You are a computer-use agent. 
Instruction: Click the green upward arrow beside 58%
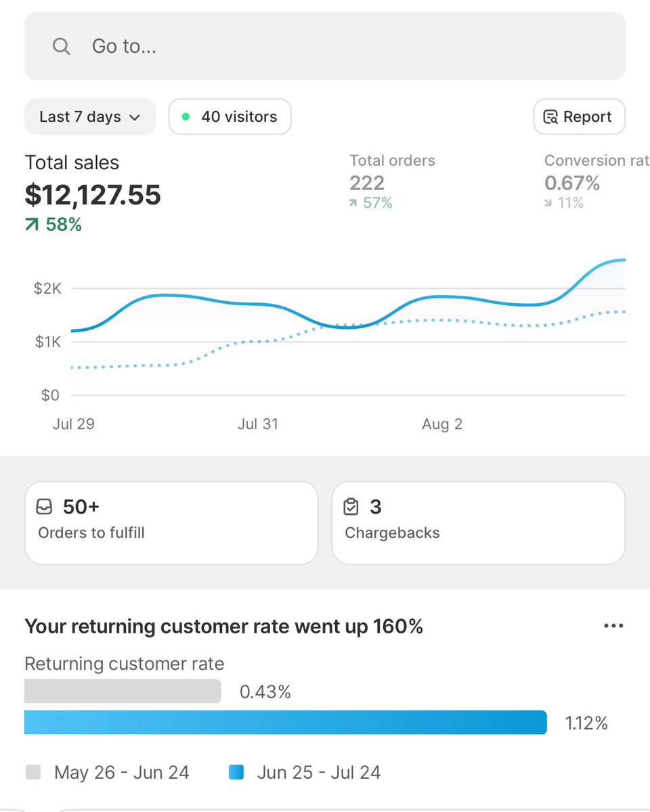coord(30,223)
